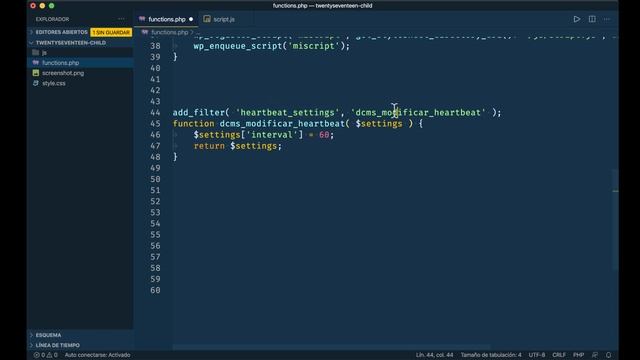The image size is (640, 360).
Task: Click functions.php icon in breadcrumb
Action: point(145,32)
